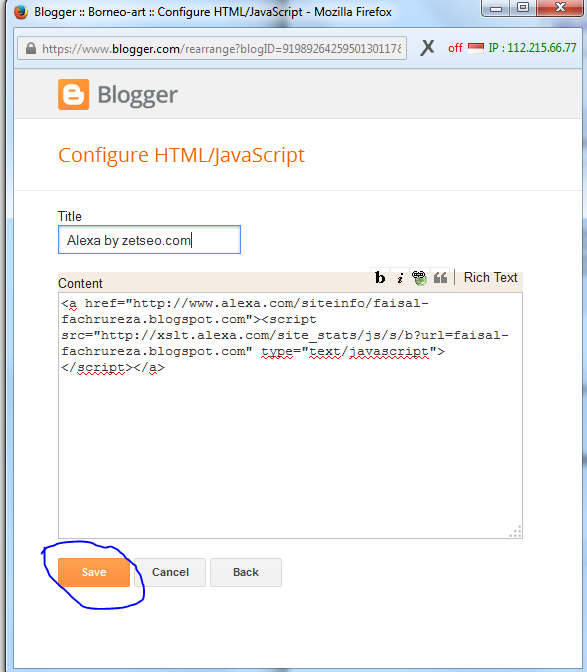Click the insert link icon
Screen dimensions: 587x672
pyautogui.click(x=419, y=278)
